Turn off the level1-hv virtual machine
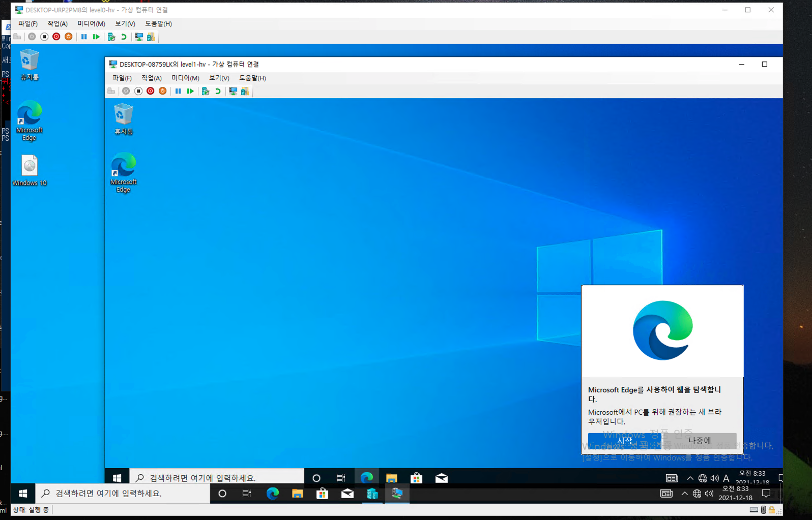812x520 pixels. point(138,91)
